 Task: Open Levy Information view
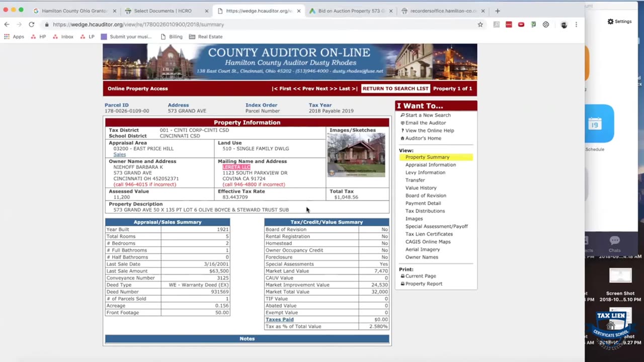pyautogui.click(x=425, y=172)
